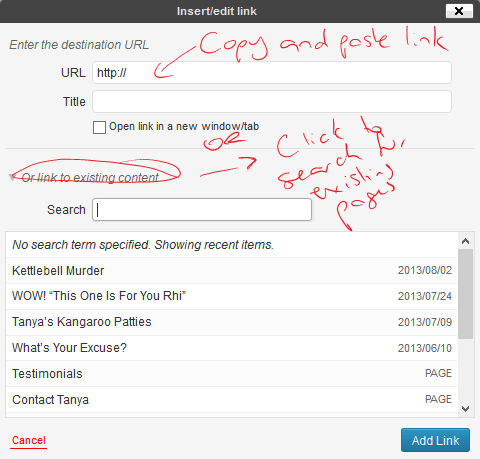Viewport: 480px width, 459px height.
Task: Select WOW! This One Is For You Rhi
Action: pyautogui.click(x=231, y=296)
